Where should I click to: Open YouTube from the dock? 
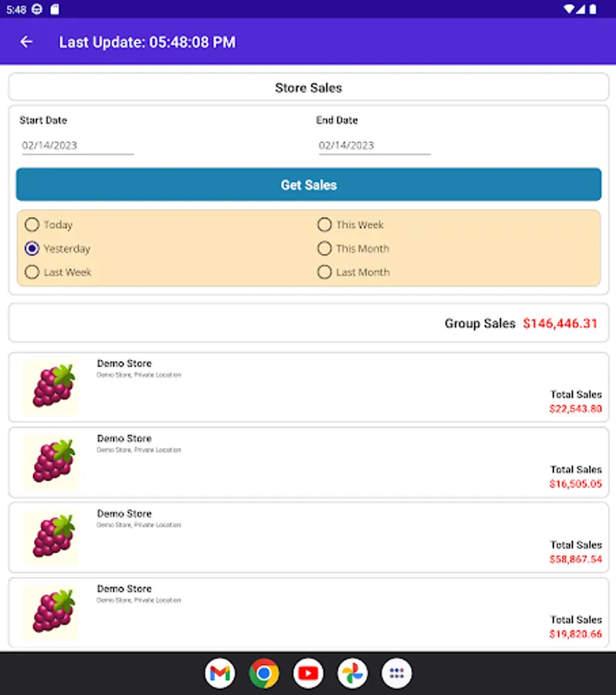tap(308, 673)
